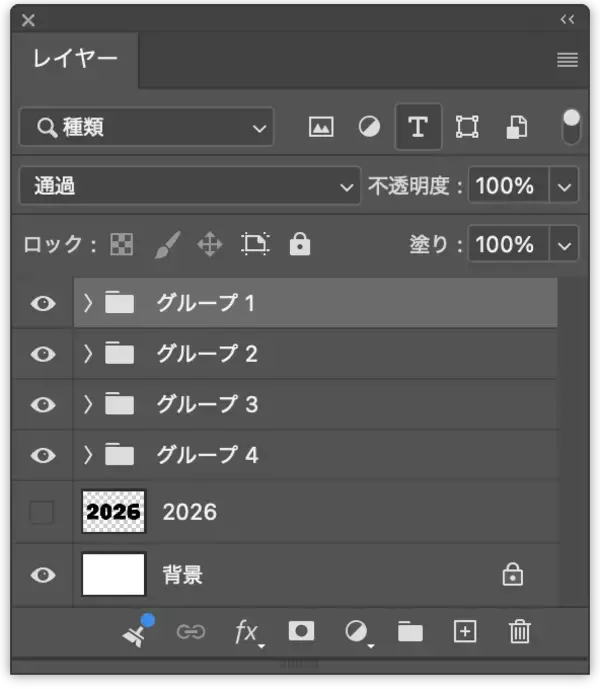Click the folder icon of グループ 3
This screenshot has width=600, height=689.
[120, 403]
